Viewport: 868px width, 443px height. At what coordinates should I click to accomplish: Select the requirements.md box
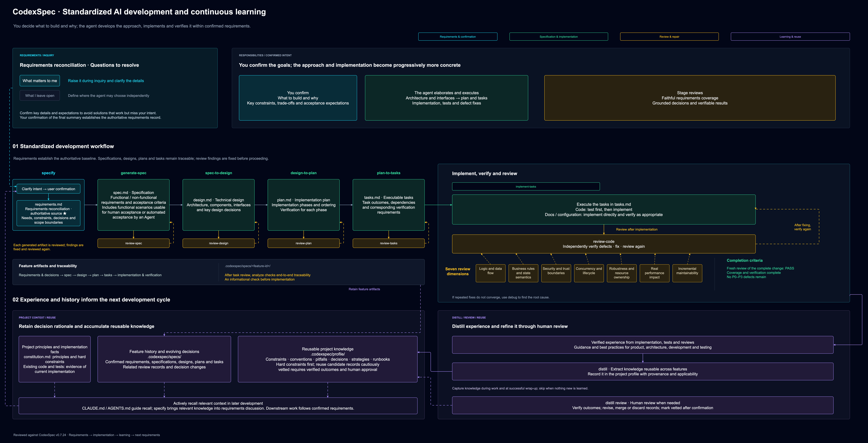[49, 213]
